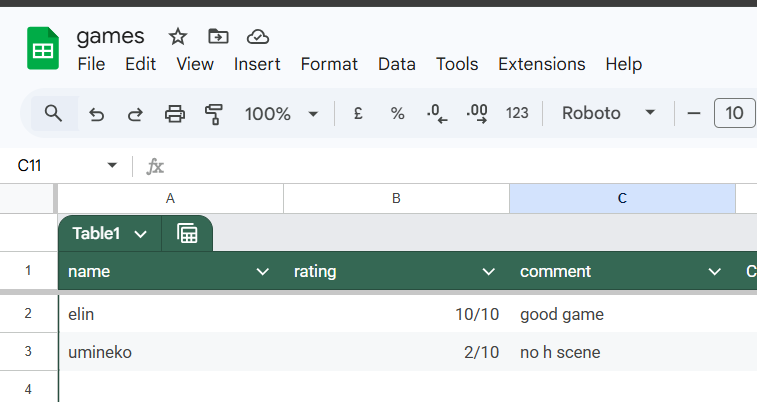Select the cell containing elin
This screenshot has width=757, height=402.
click(171, 314)
